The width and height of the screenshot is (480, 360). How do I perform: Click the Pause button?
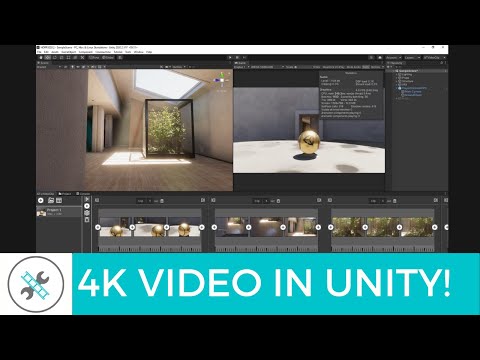click(x=237, y=58)
